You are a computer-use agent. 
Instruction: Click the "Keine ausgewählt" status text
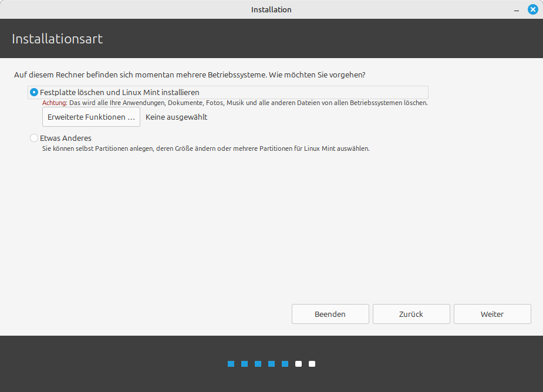click(x=176, y=117)
